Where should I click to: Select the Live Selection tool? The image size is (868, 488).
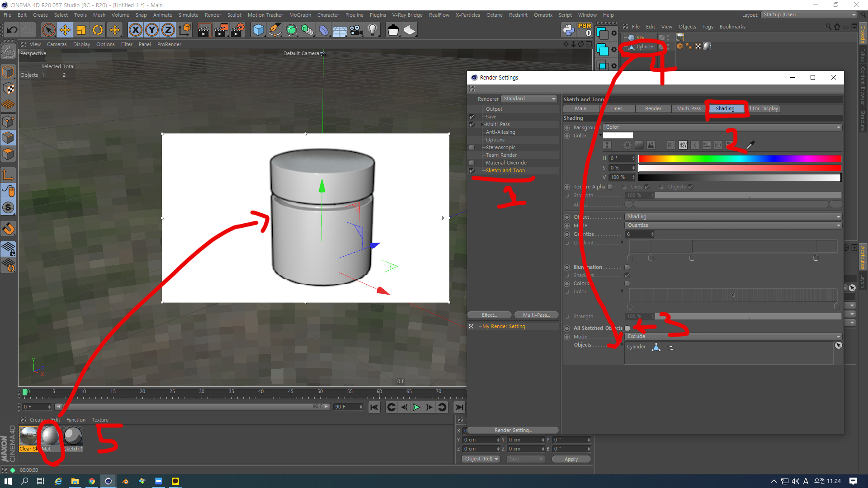click(48, 30)
